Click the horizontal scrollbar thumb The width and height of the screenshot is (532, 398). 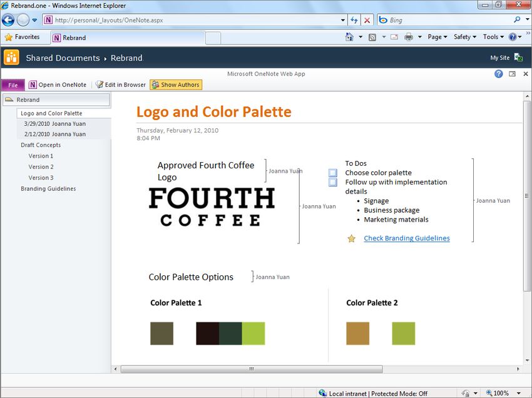coord(252,369)
